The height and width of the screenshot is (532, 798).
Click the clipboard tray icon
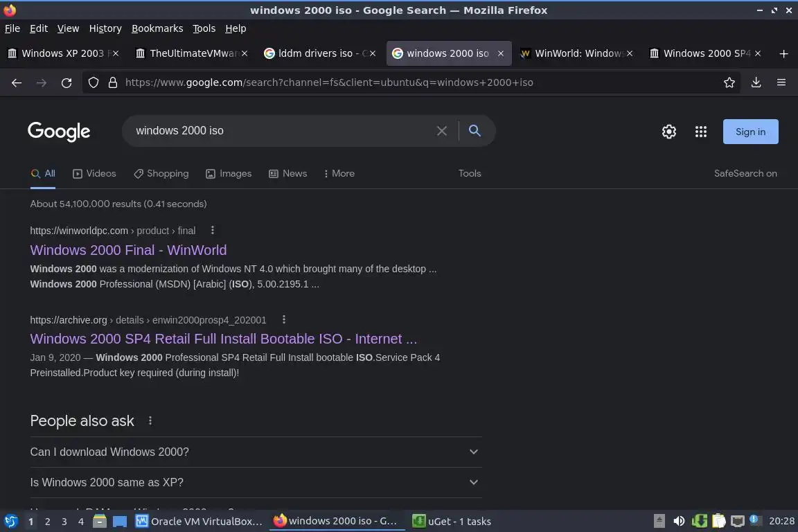click(x=718, y=522)
